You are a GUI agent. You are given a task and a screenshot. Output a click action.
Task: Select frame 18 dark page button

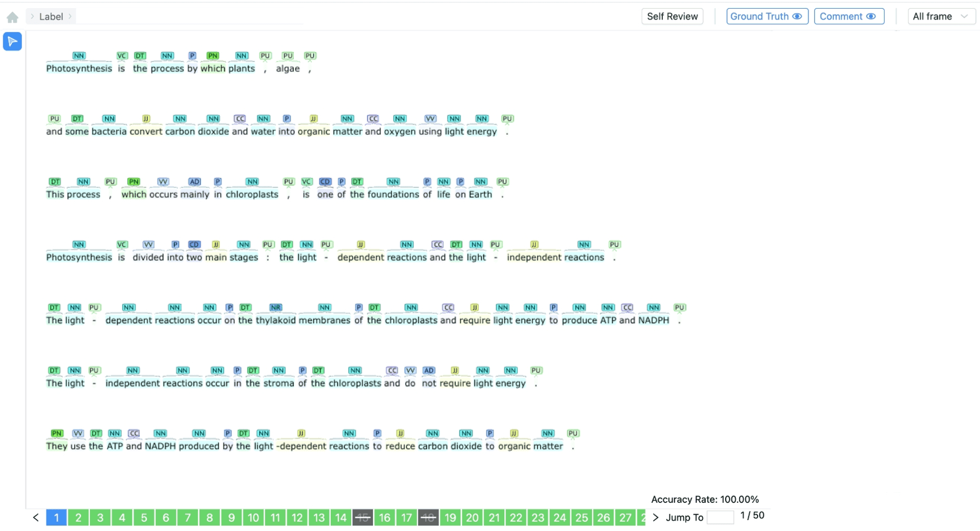click(x=428, y=517)
